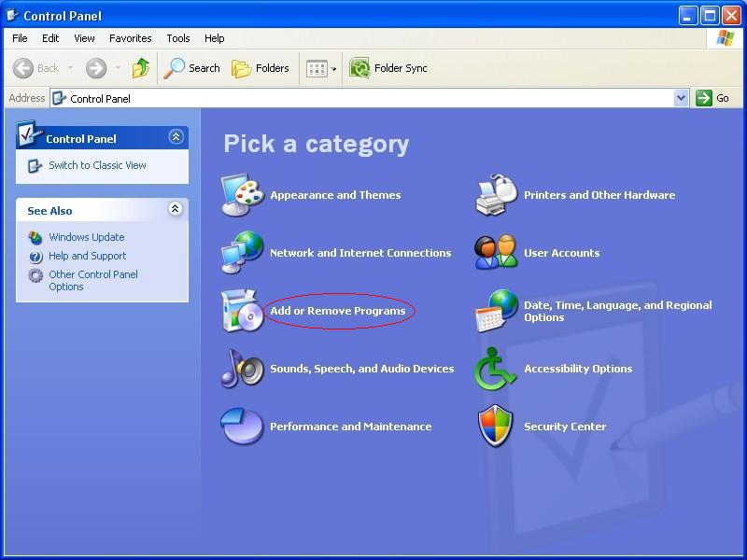Click the Views toolbar button

(317, 68)
